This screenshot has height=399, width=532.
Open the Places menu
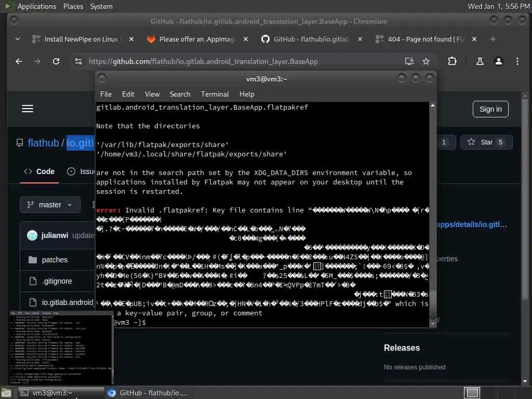(x=73, y=6)
